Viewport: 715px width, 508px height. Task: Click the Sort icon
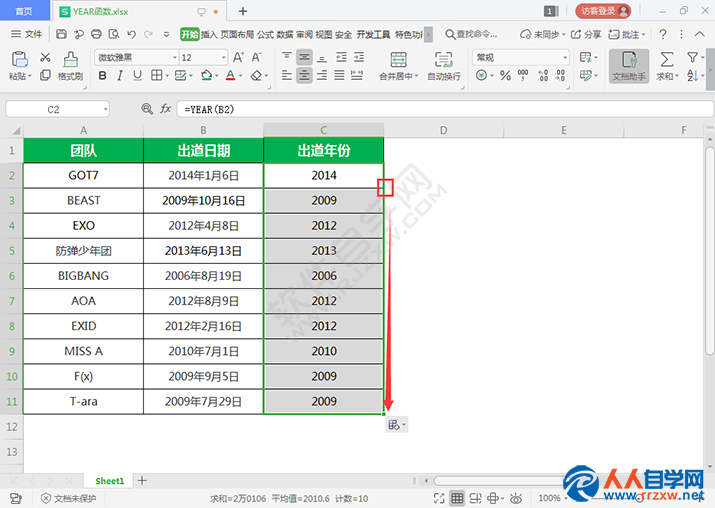692,75
